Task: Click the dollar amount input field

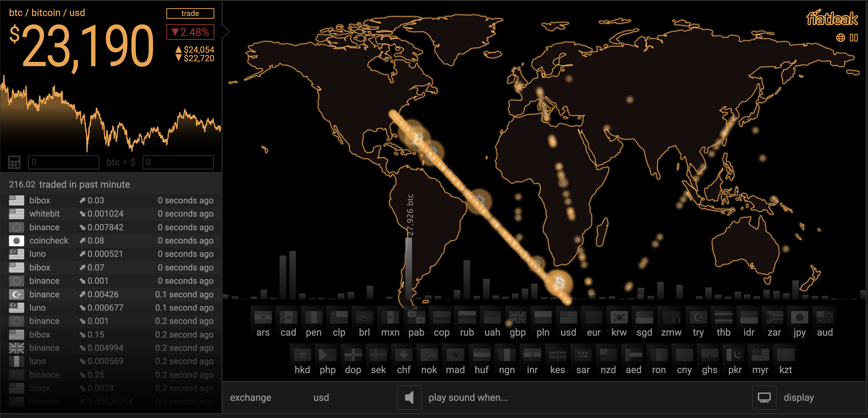Action: coord(178,162)
